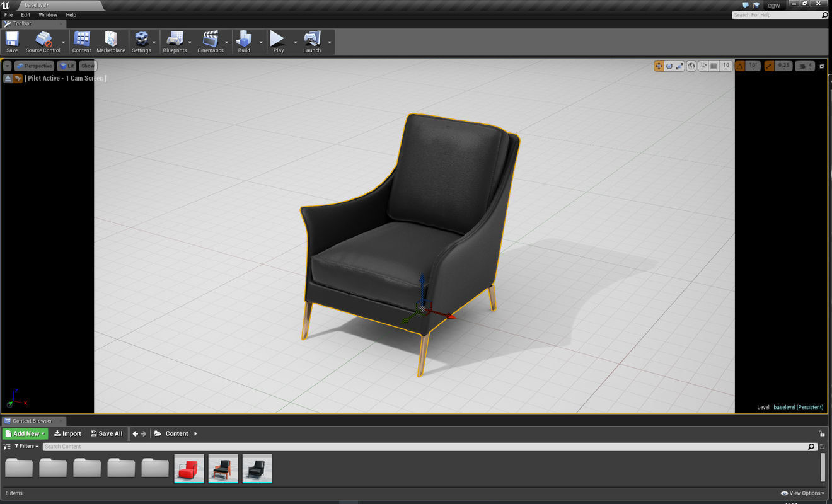Open the Settings gear toolbar icon
832x504 pixels.
click(x=141, y=41)
